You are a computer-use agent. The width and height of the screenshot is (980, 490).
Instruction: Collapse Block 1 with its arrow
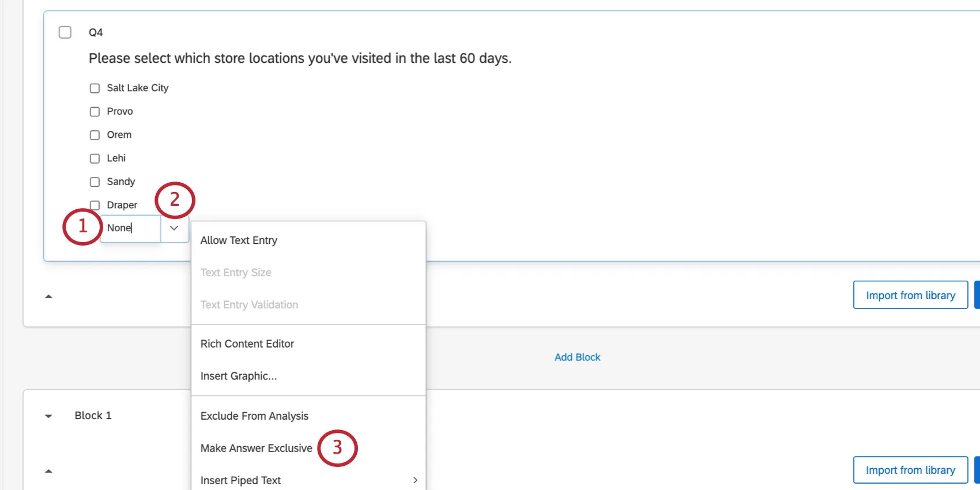[x=48, y=416]
